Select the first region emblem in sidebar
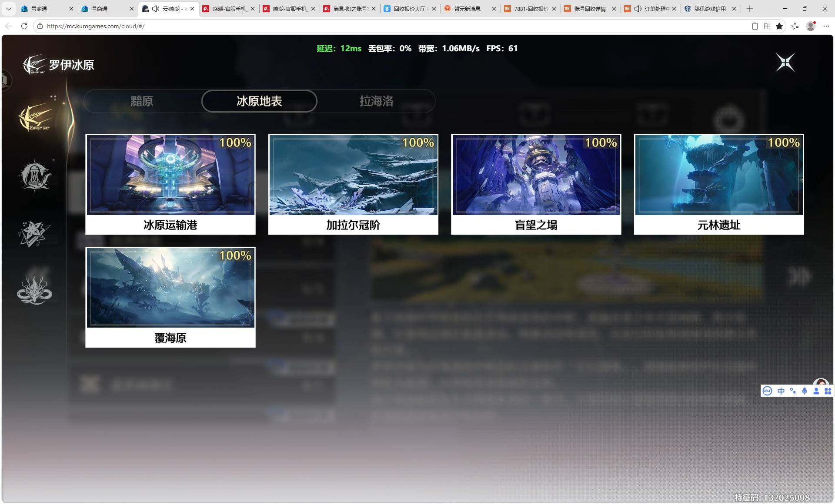Screen dimensions: 835x504 click(x=36, y=118)
